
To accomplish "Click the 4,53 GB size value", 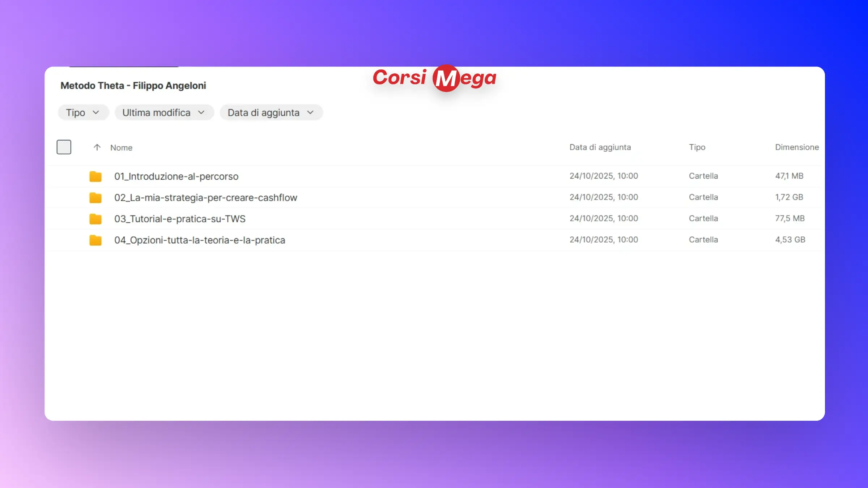I will (790, 240).
